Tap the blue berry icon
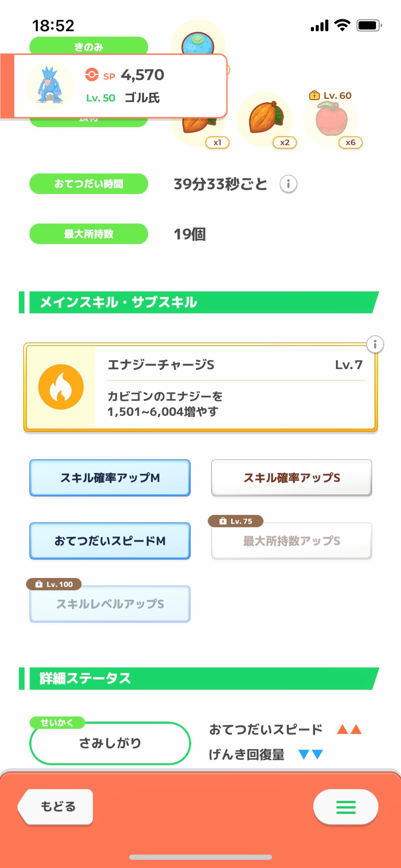Image resolution: width=401 pixels, height=868 pixels. tap(198, 43)
